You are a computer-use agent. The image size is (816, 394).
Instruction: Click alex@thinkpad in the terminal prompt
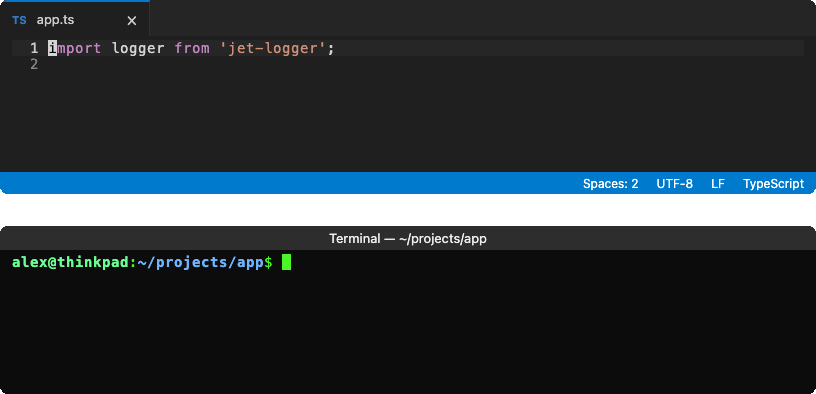click(70, 262)
